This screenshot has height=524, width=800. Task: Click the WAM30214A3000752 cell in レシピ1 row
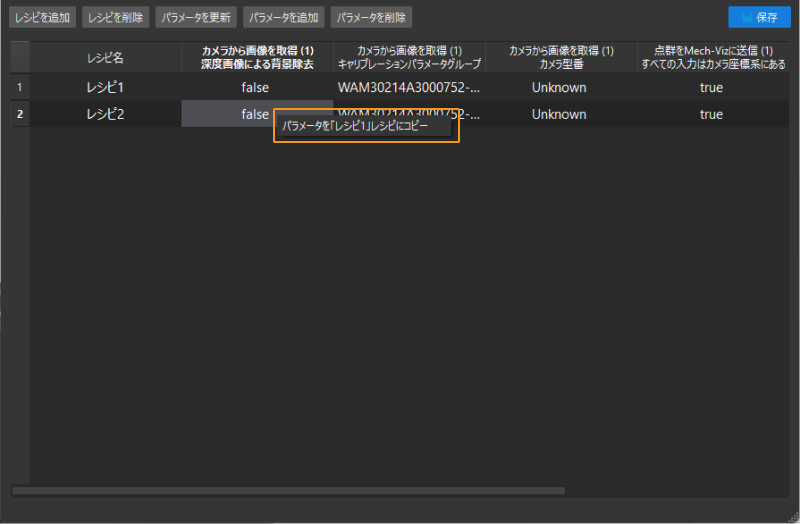click(x=409, y=87)
